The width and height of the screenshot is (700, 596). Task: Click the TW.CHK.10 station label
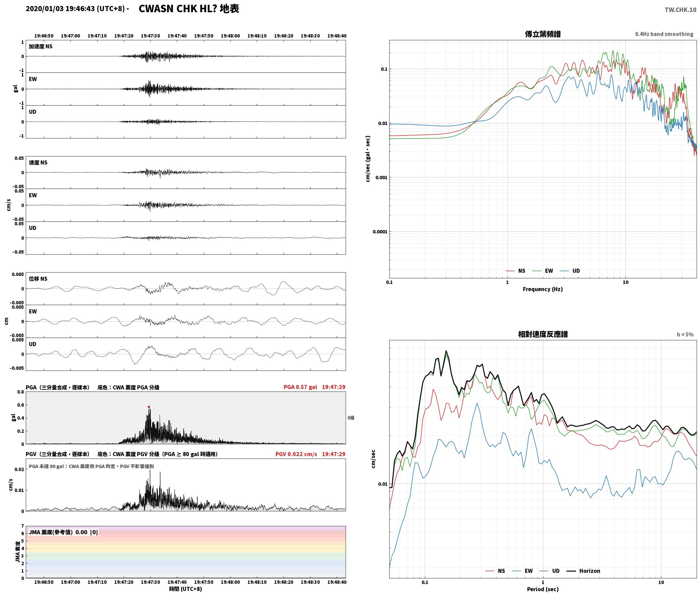click(680, 10)
